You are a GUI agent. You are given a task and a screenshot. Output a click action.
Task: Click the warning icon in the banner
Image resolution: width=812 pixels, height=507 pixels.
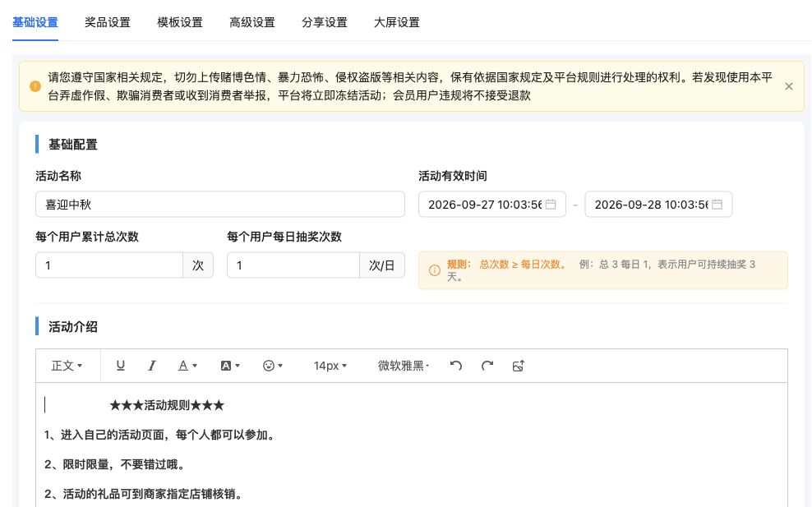tap(35, 86)
